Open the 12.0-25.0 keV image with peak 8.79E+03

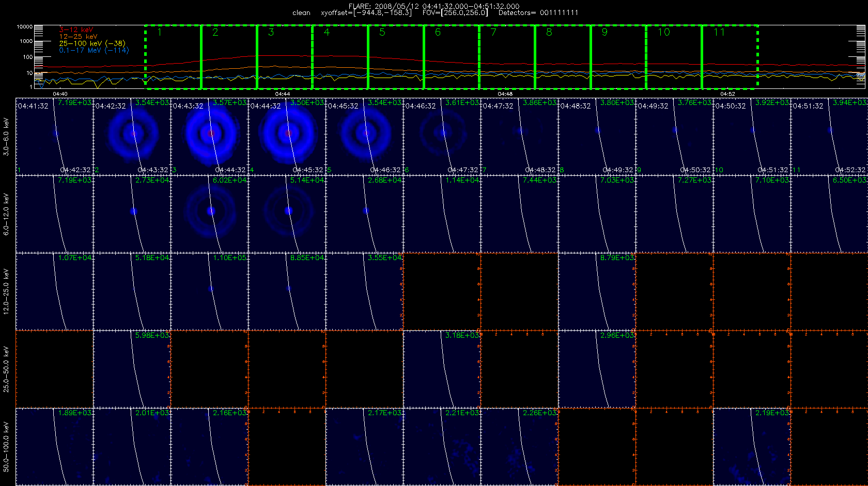597,292
